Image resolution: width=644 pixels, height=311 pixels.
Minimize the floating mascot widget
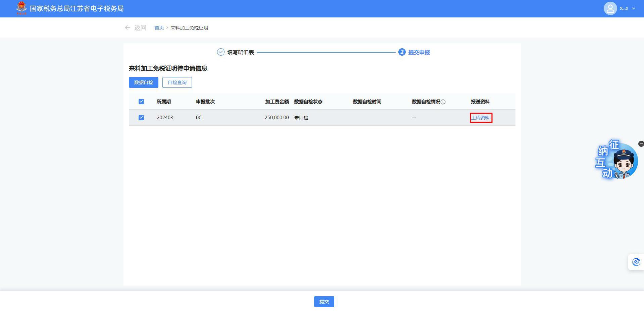[x=641, y=144]
